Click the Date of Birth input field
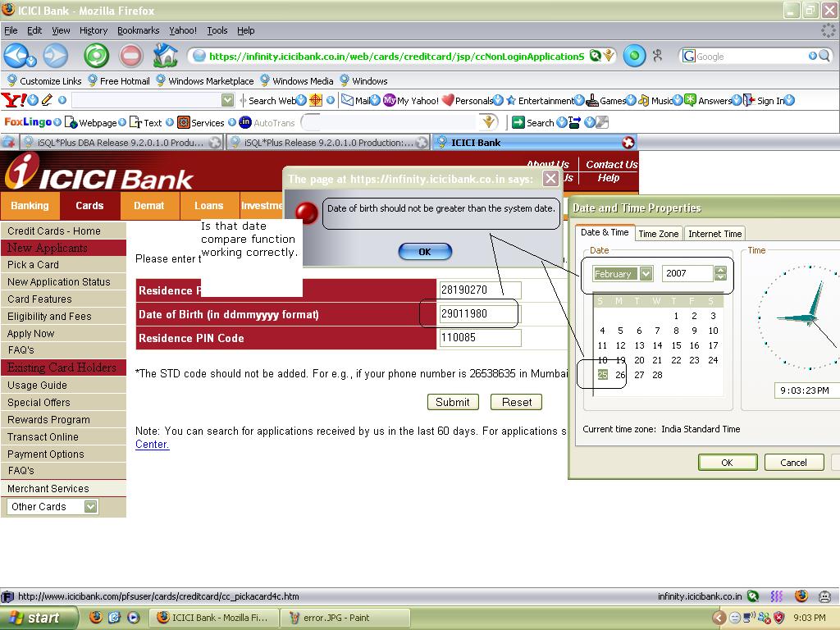840x630 pixels. tap(480, 313)
